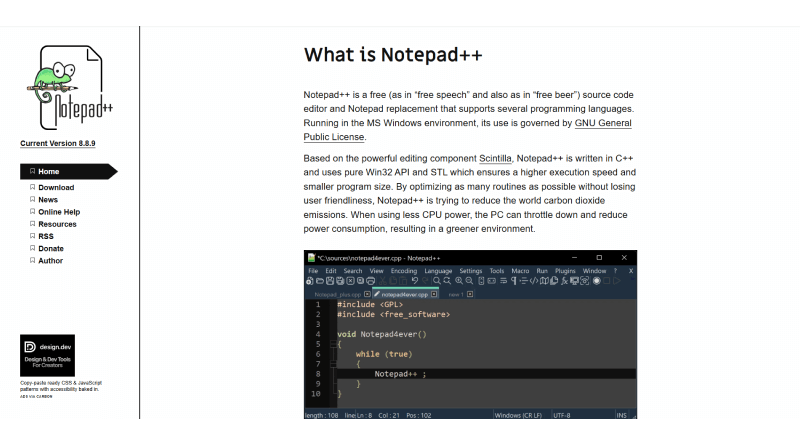Image resolution: width=800 pixels, height=445 pixels.
Task: Go to the Home navigation item
Action: 68,171
